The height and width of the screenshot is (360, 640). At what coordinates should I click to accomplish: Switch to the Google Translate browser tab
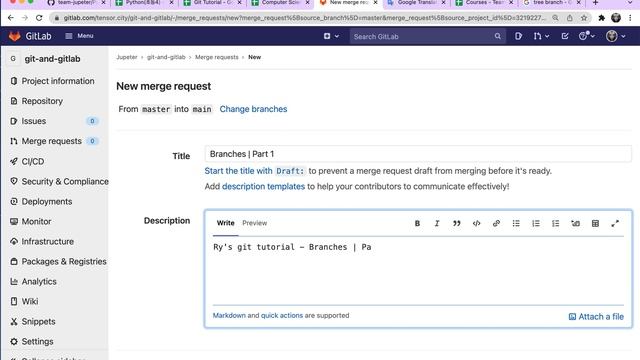(416, 3)
